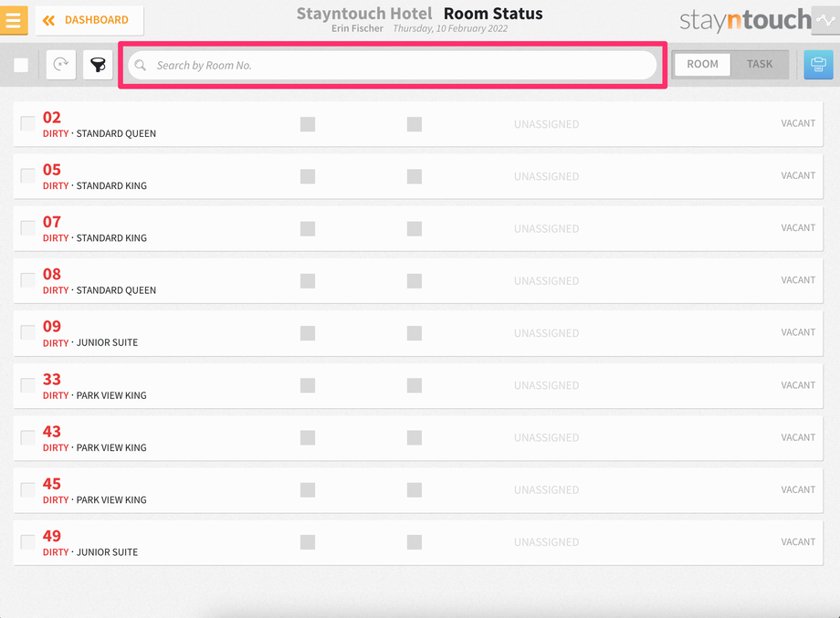The image size is (840, 618).
Task: Open the room filter funnel
Action: [x=98, y=65]
